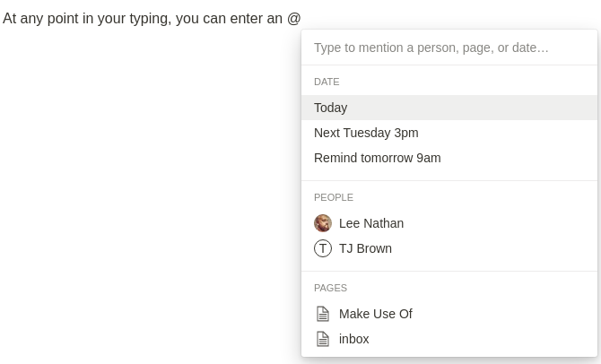
Task: Choose Next Tuesday 3pm from the date list
Action: coord(366,133)
